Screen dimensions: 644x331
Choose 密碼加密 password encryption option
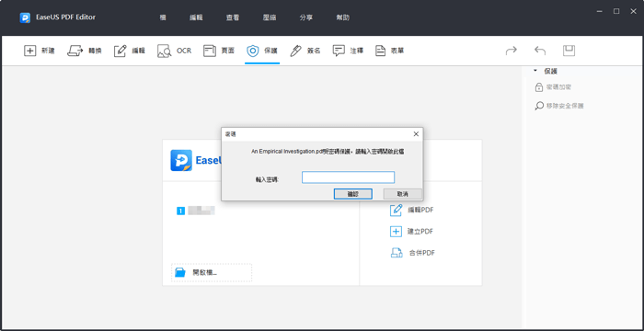tap(553, 87)
